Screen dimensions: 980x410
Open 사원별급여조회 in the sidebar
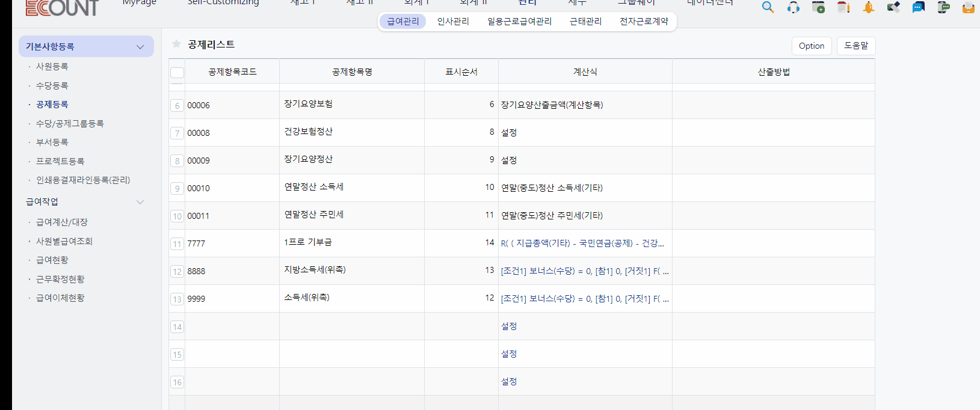pyautogui.click(x=64, y=241)
